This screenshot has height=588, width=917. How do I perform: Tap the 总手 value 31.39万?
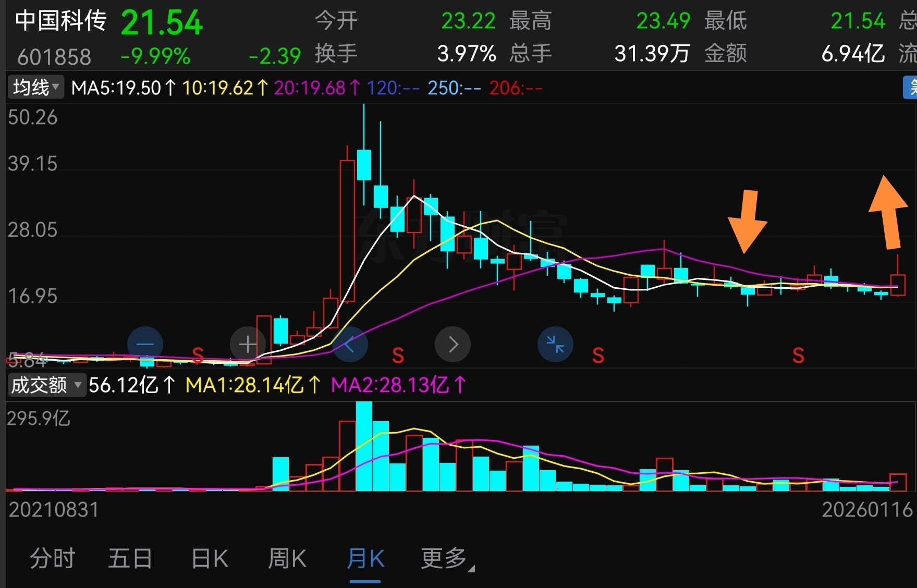652,54
